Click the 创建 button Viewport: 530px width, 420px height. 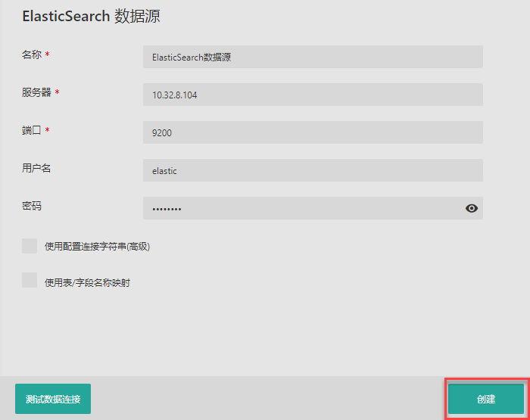486,399
